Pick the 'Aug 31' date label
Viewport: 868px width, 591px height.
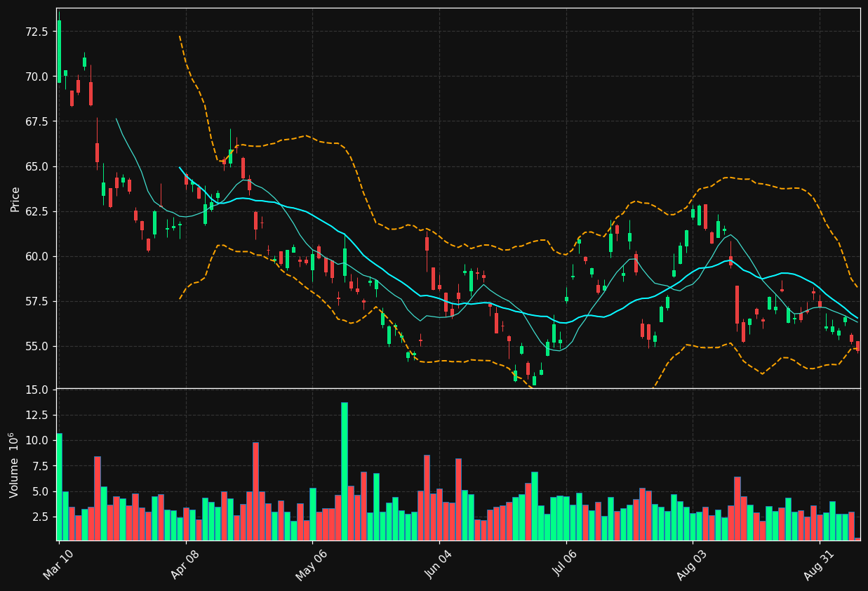[x=820, y=566]
